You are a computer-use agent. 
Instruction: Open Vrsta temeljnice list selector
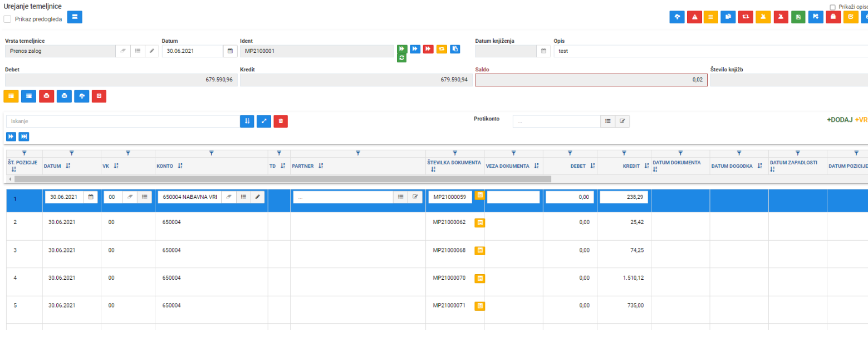138,51
